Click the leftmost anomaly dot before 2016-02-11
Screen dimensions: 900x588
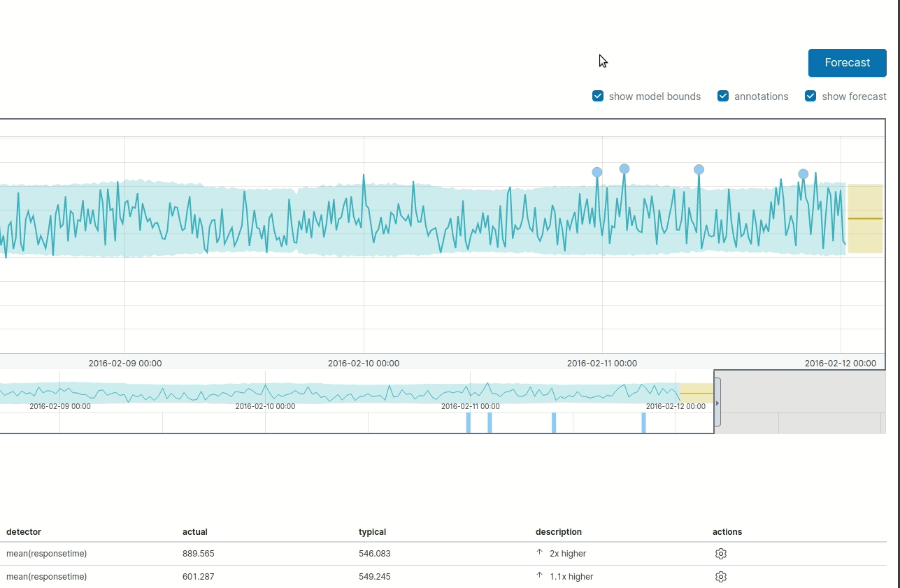(597, 171)
